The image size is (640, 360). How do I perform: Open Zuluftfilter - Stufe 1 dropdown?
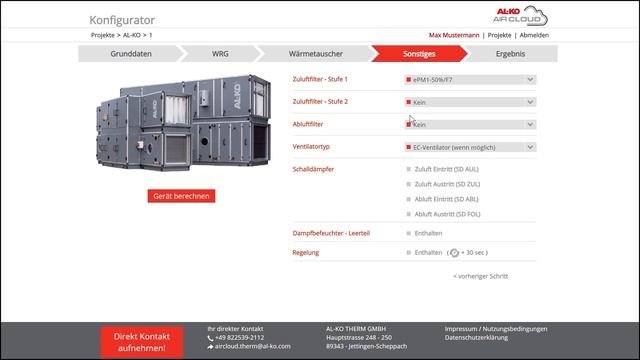pyautogui.click(x=470, y=80)
